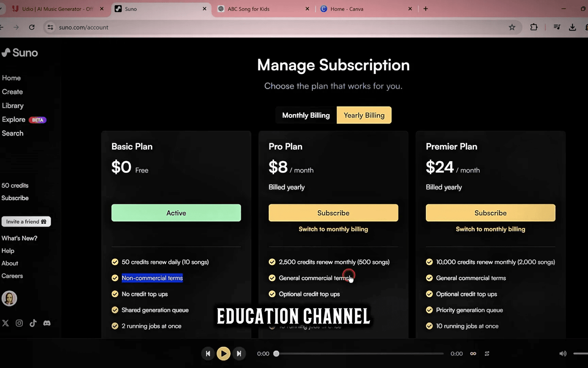Open Library in the sidebar
588x368 pixels.
pos(13,106)
